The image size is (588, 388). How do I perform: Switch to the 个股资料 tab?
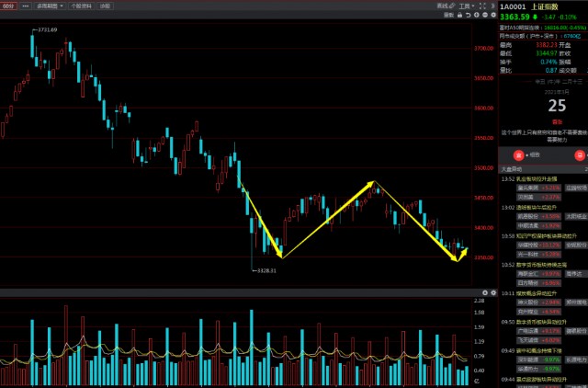click(x=81, y=6)
